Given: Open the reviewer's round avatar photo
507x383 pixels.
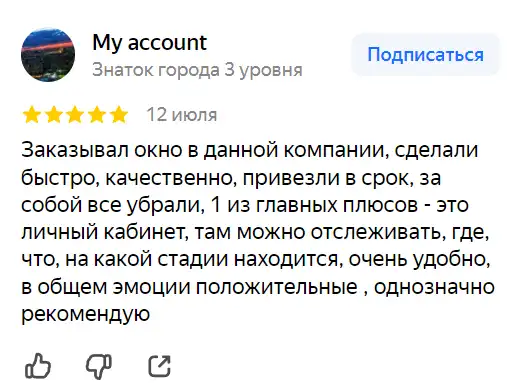Looking at the screenshot, I should [x=48, y=55].
